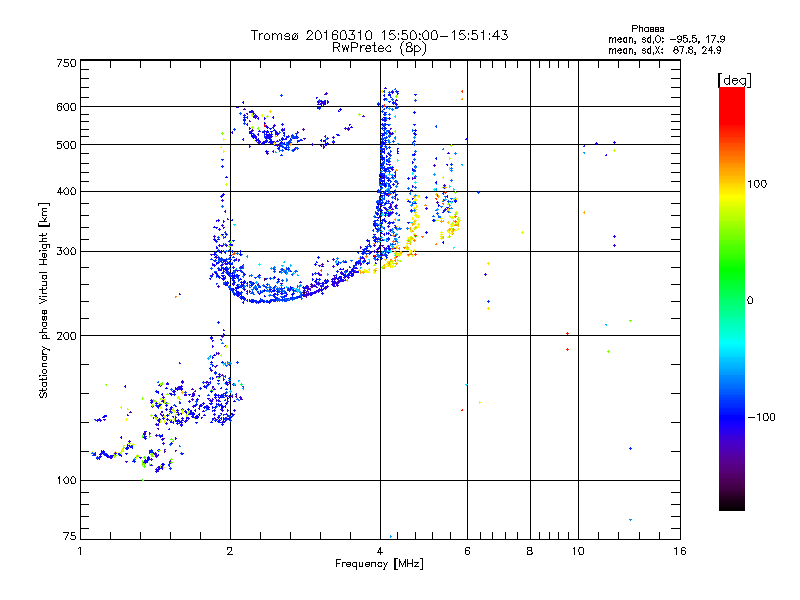Click the colorbar '0' tick label

coord(750,301)
